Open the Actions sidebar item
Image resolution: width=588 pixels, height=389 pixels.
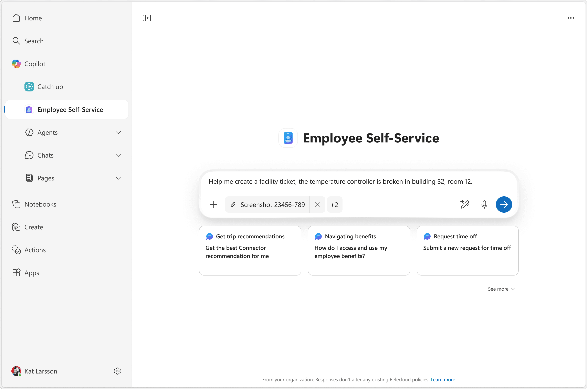(35, 250)
